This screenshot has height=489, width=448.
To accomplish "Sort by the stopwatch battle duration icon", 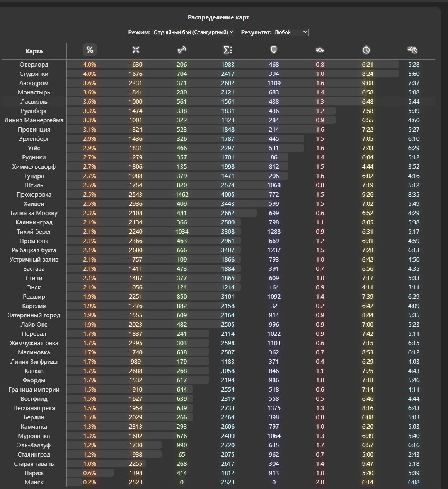I will 366,50.
